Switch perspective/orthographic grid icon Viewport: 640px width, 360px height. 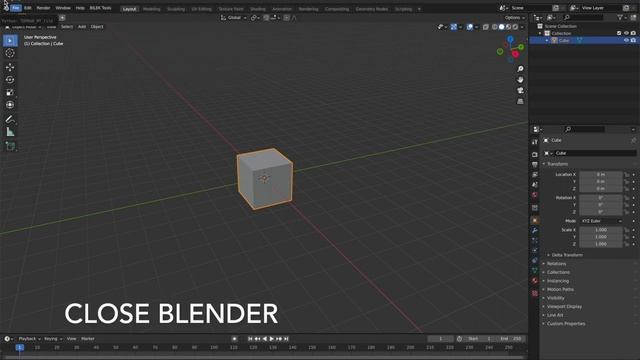click(520, 101)
